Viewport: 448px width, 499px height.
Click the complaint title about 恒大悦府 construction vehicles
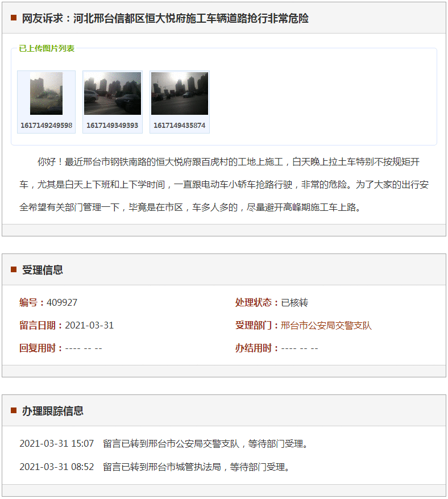(165, 18)
